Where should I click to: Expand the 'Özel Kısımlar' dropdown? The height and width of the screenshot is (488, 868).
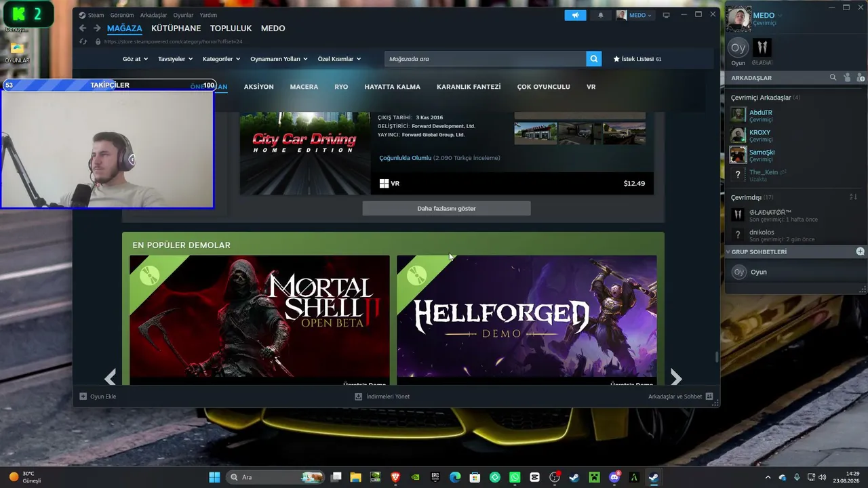(339, 59)
